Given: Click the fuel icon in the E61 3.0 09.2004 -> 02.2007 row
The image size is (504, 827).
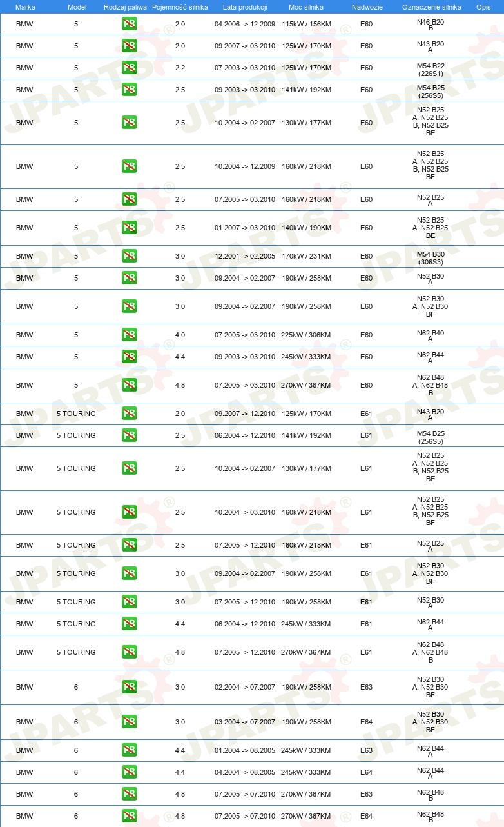Looking at the screenshot, I should tap(129, 573).
